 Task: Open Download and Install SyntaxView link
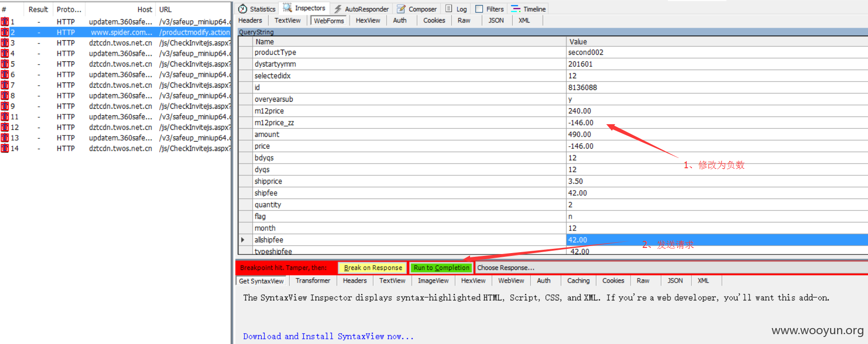(328, 337)
